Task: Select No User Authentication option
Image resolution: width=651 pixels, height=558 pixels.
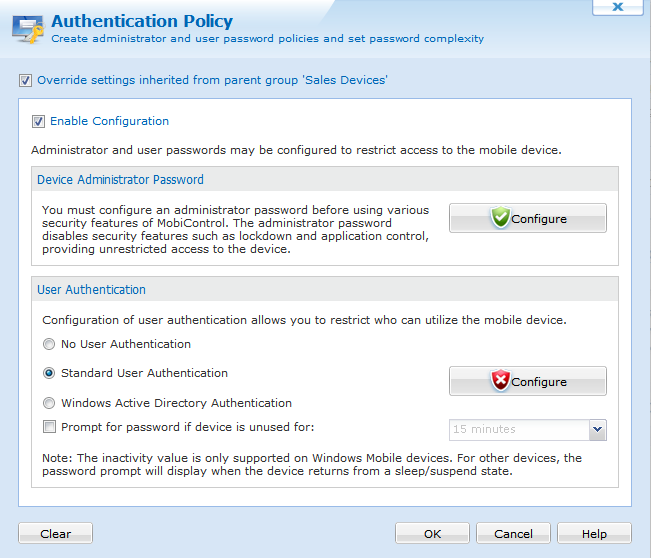Action: 49,344
